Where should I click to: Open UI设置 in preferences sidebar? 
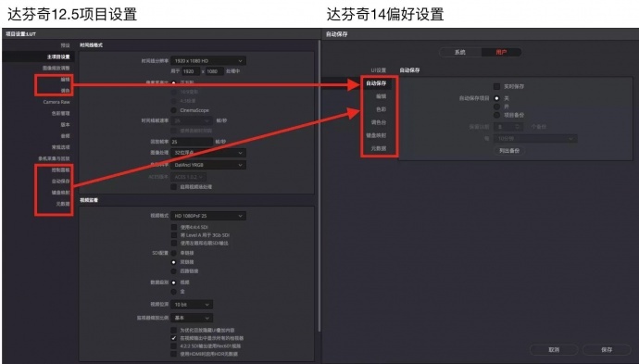pyautogui.click(x=379, y=70)
